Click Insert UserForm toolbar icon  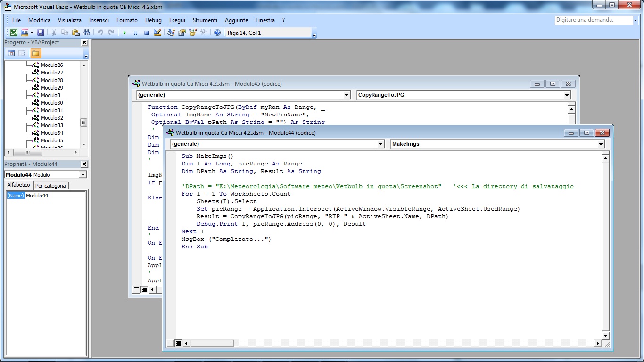click(x=25, y=33)
